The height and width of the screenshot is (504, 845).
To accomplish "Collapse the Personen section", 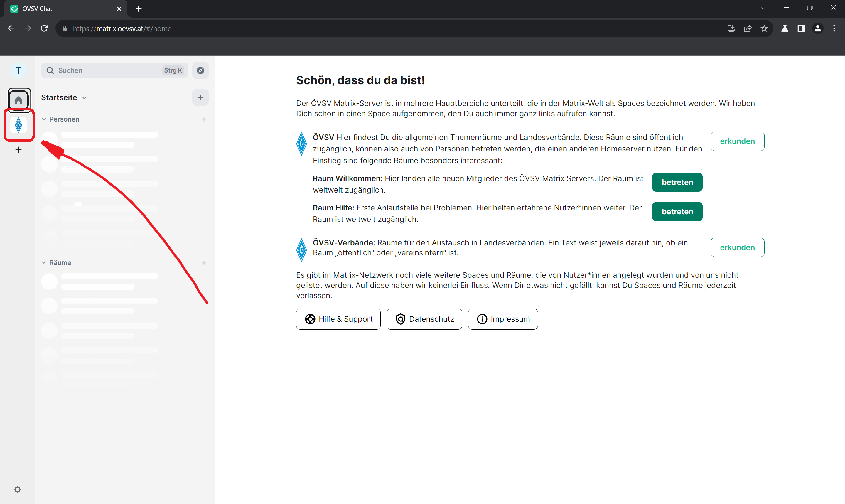I will click(x=60, y=119).
